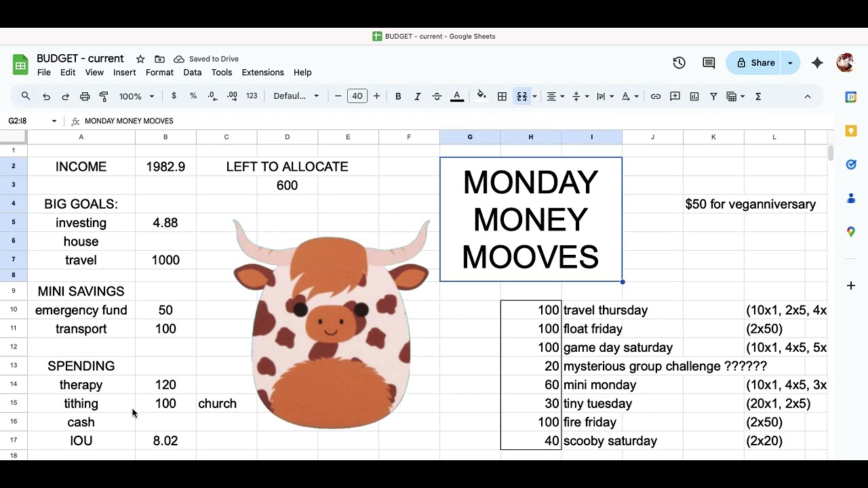Open the font family dropdown
Image resolution: width=868 pixels, height=488 pixels.
click(296, 96)
